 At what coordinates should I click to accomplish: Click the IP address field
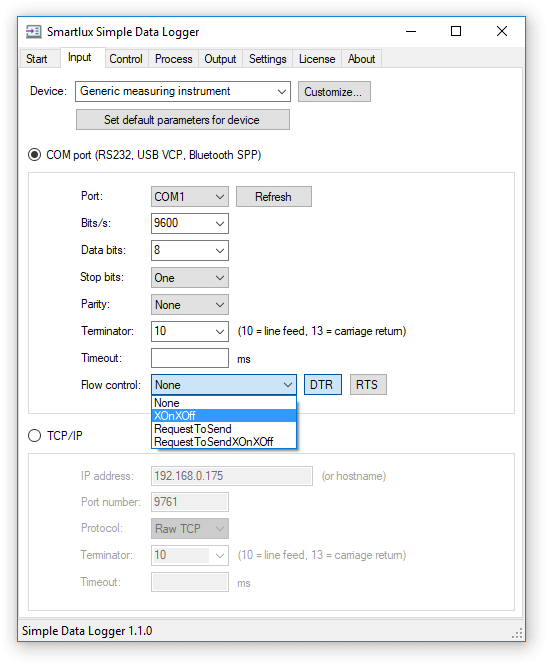232,476
